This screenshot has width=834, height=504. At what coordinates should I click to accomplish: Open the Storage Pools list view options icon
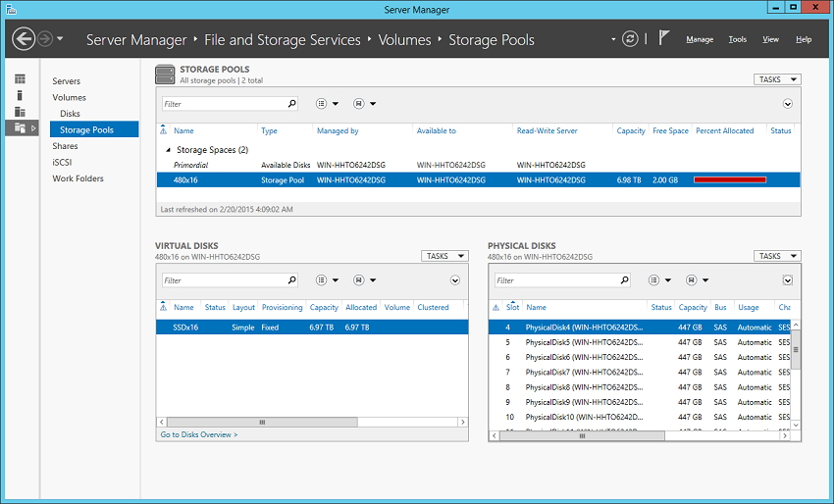321,104
